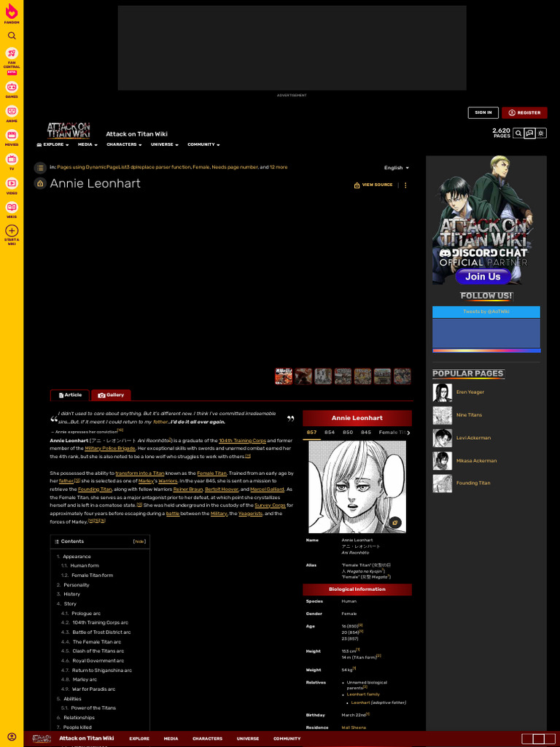The height and width of the screenshot is (747, 560).
Task: Open the three-dot page actions menu
Action: click(405, 185)
